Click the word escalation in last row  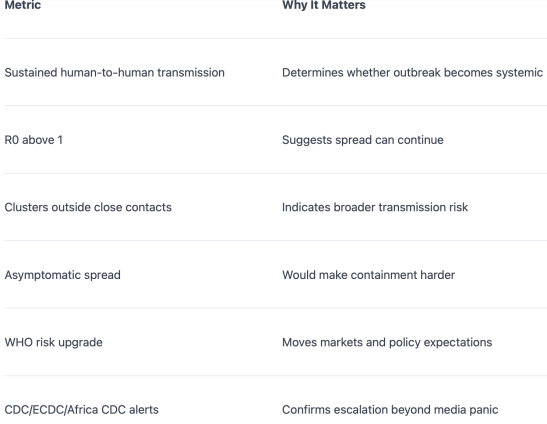(359, 410)
